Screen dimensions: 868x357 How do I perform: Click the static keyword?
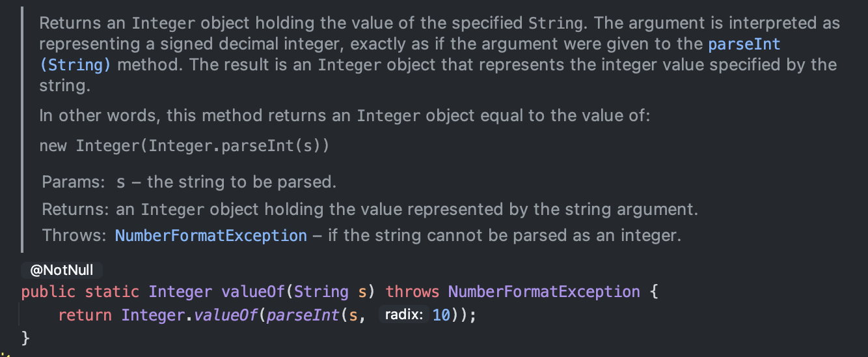(x=112, y=291)
